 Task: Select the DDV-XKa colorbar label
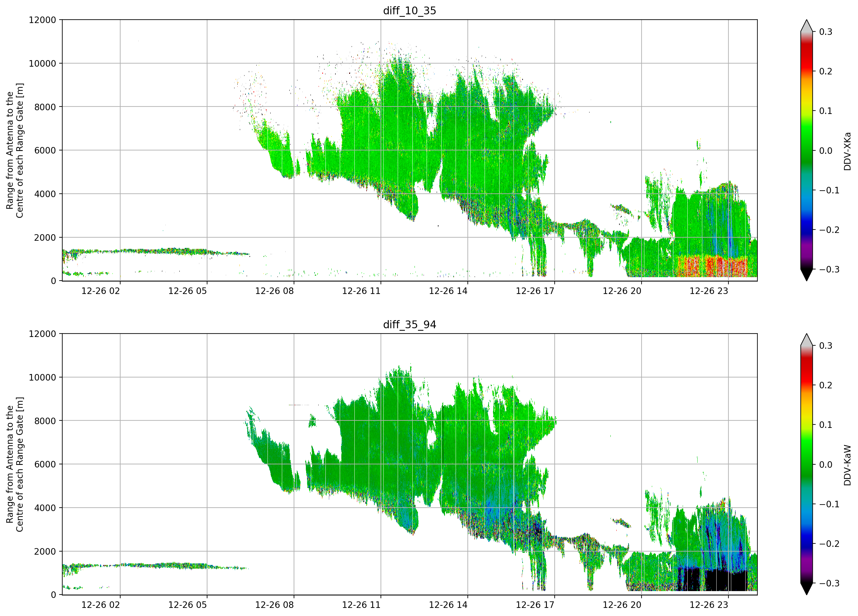[x=847, y=151]
